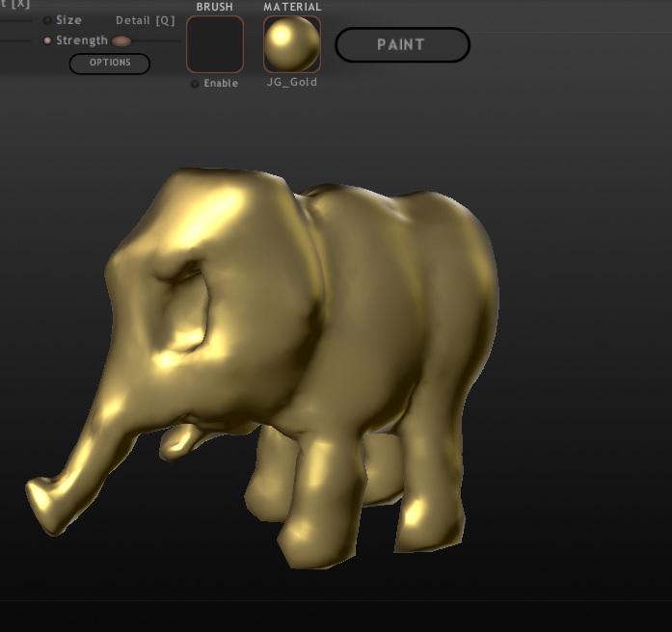
Task: Open the OPTIONS button panel
Action: [110, 64]
